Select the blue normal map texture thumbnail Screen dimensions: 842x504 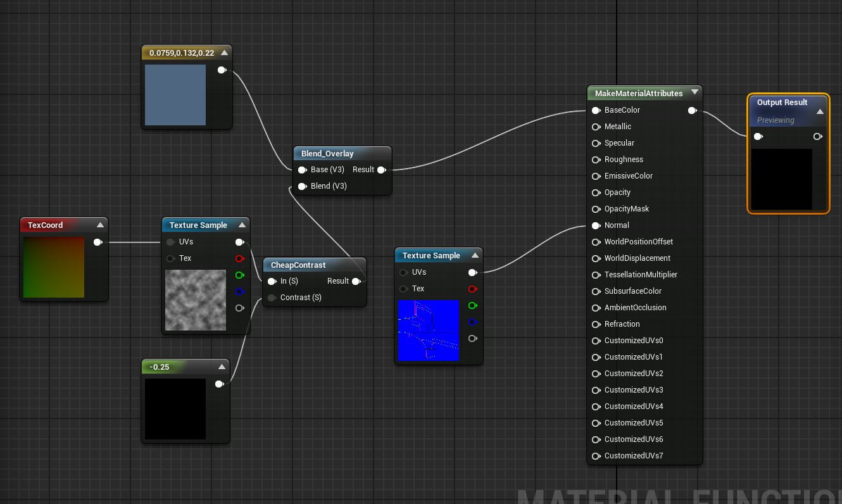click(429, 331)
